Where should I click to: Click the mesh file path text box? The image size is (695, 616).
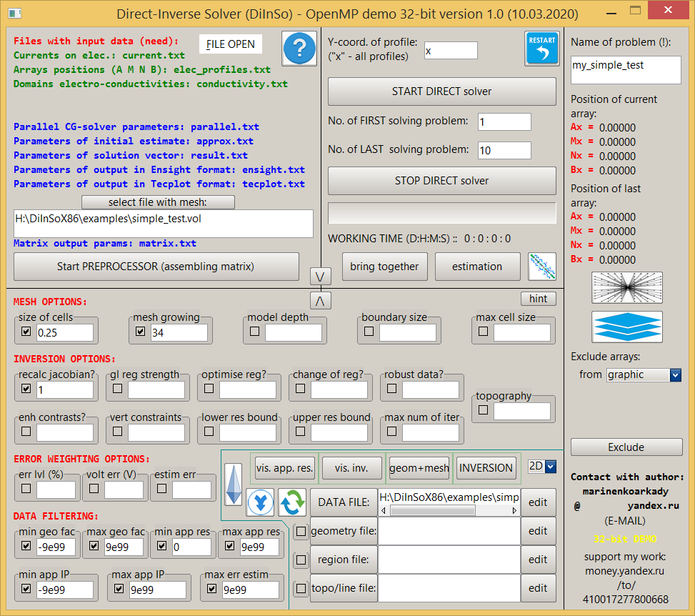[164, 224]
